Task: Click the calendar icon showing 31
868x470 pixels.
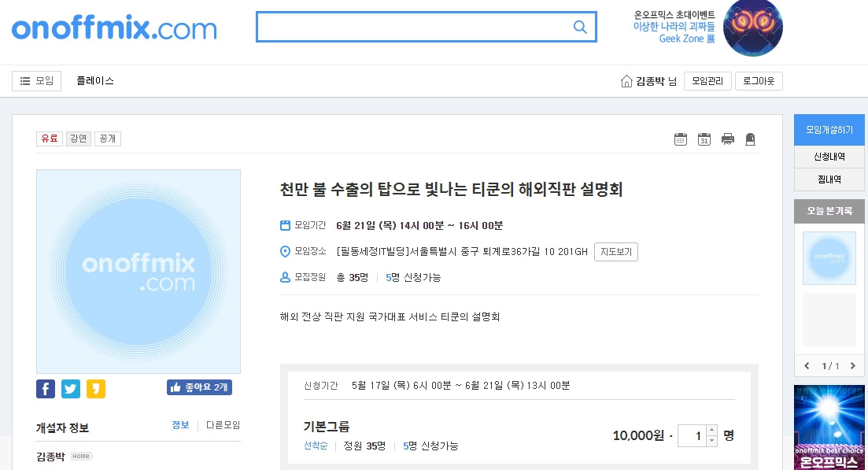Action: coord(704,139)
